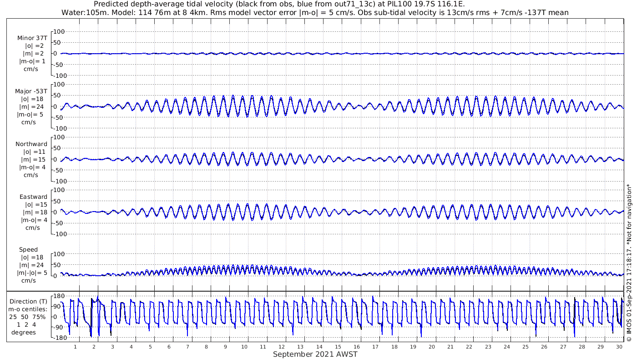
Task: Select the 'Eastward' velocity panel label
Action: [x=33, y=197]
